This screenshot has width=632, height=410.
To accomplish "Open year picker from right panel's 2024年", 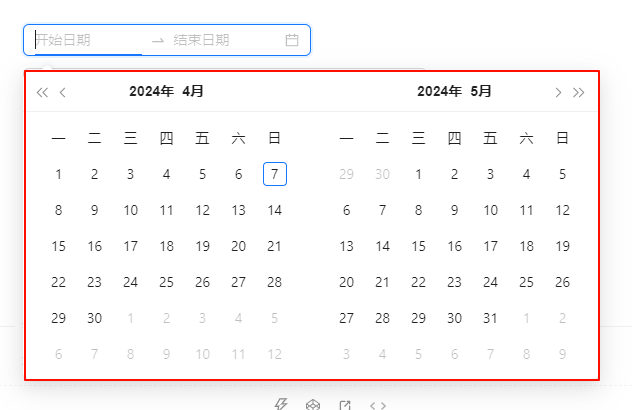I will [x=439, y=92].
